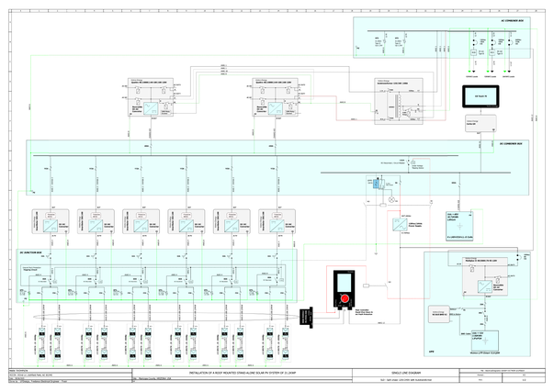
Task: Click the blue surge protection device symbol
Action: point(377,184)
